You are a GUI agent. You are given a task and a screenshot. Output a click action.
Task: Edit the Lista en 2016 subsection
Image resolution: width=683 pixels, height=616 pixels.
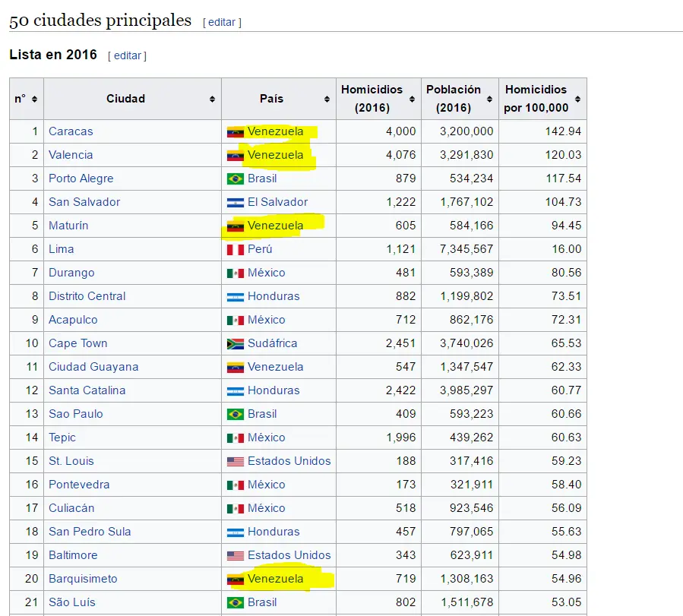(127, 55)
